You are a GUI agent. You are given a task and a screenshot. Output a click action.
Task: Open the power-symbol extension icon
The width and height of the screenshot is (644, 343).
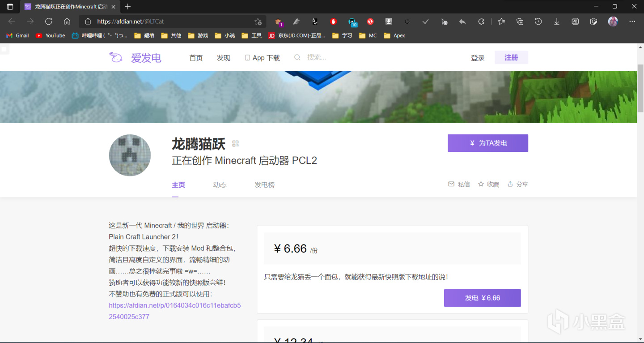click(407, 21)
